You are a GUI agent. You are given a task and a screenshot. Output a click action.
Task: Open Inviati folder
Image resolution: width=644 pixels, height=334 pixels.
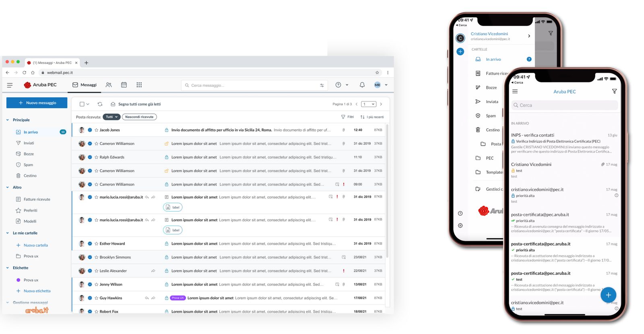click(29, 143)
